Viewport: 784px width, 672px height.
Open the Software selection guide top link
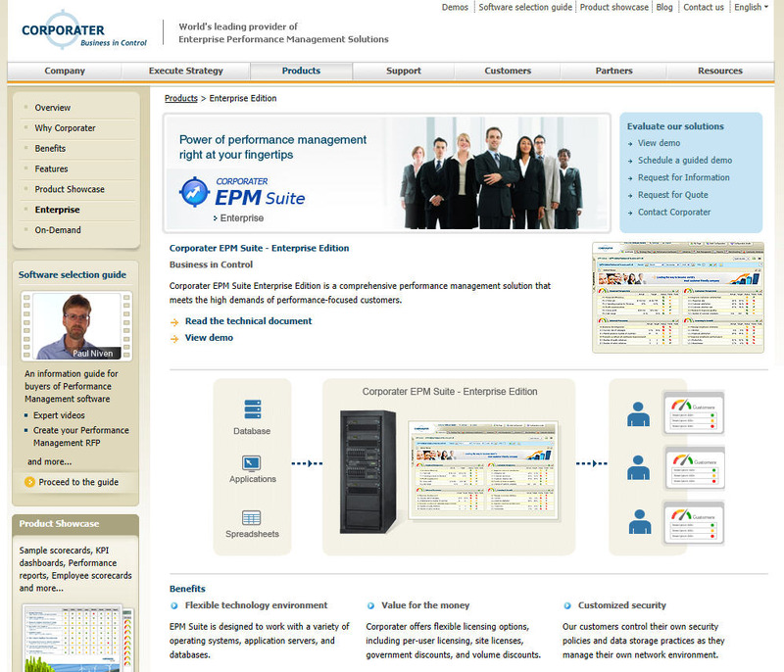point(525,7)
